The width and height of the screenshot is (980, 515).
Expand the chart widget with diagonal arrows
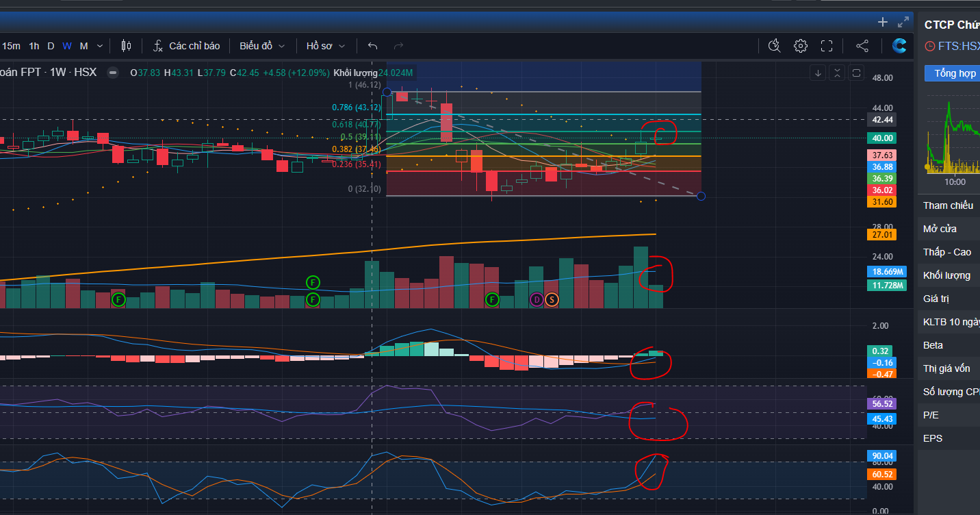pos(903,22)
